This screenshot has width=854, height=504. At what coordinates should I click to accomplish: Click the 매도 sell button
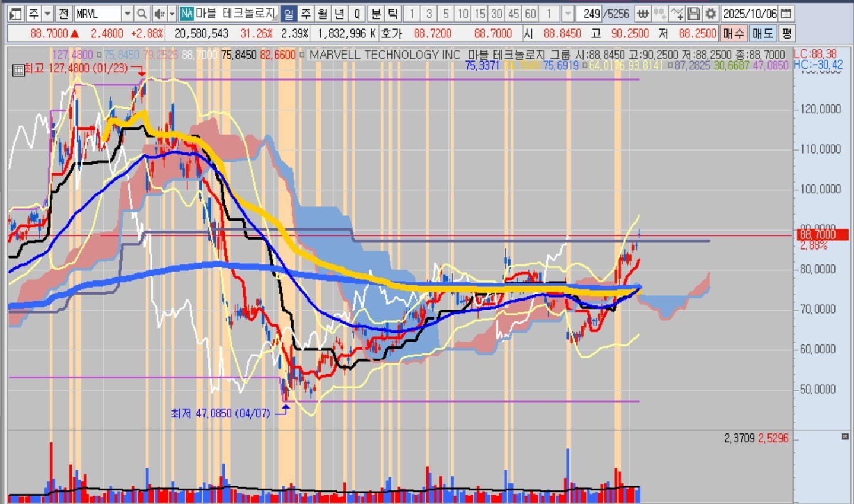pos(763,33)
